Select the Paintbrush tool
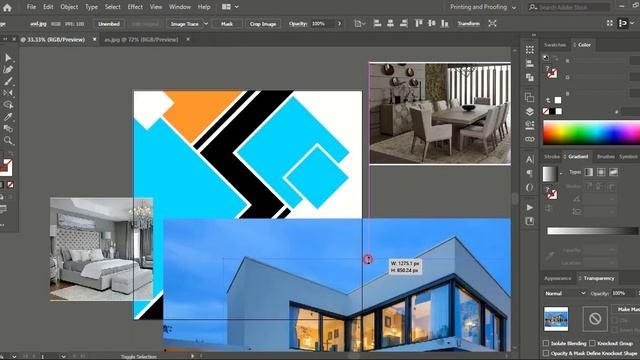This screenshot has width=640, height=360. pos(8,81)
